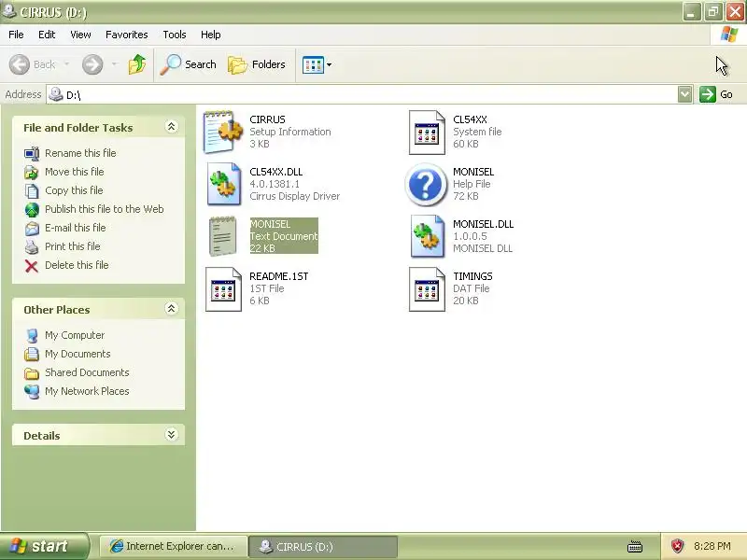Open My Documents from Other Places
Image resolution: width=747 pixels, height=560 pixels.
[x=78, y=354]
